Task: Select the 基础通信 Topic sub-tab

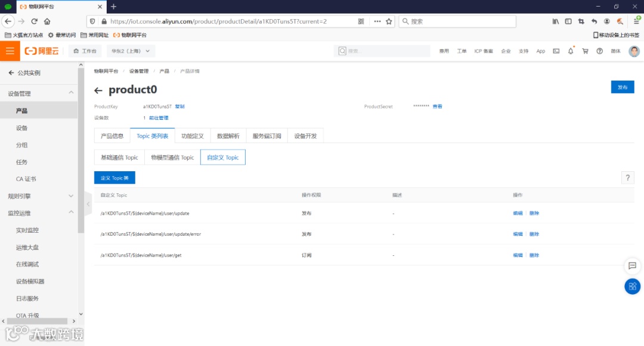Action: [119, 157]
